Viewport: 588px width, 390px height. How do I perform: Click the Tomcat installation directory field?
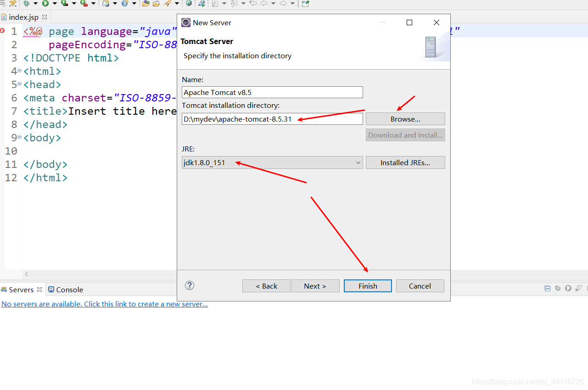pos(272,119)
